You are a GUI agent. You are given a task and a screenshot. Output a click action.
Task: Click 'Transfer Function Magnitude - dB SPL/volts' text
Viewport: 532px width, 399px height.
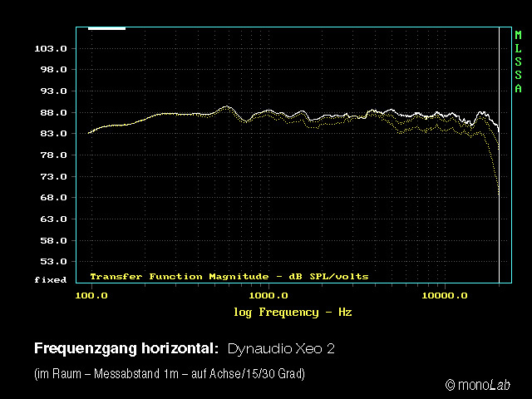coord(229,277)
